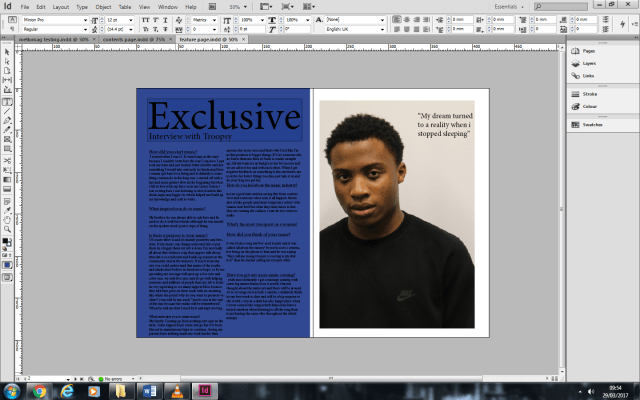Open the Pages panel

pyautogui.click(x=588, y=49)
